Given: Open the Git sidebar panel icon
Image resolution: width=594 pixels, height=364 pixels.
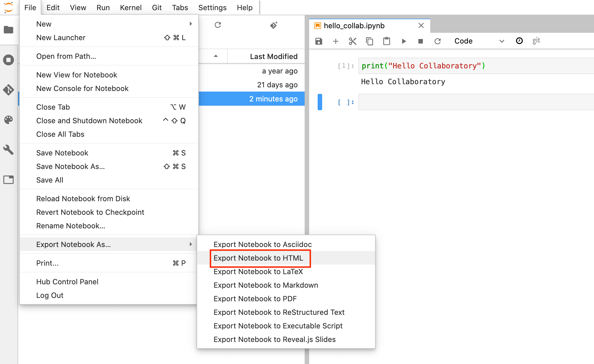Looking at the screenshot, I should click(x=8, y=90).
